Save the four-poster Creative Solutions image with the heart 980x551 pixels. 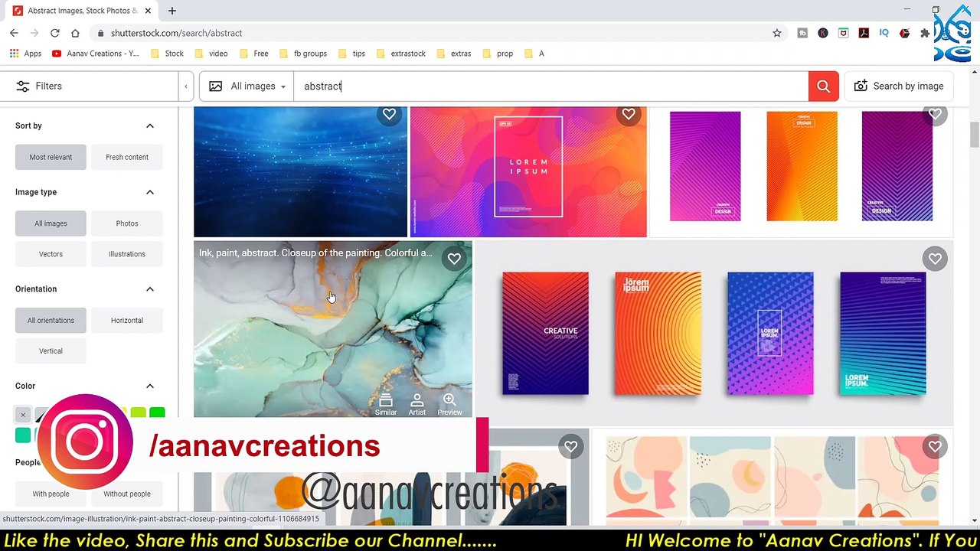(935, 259)
